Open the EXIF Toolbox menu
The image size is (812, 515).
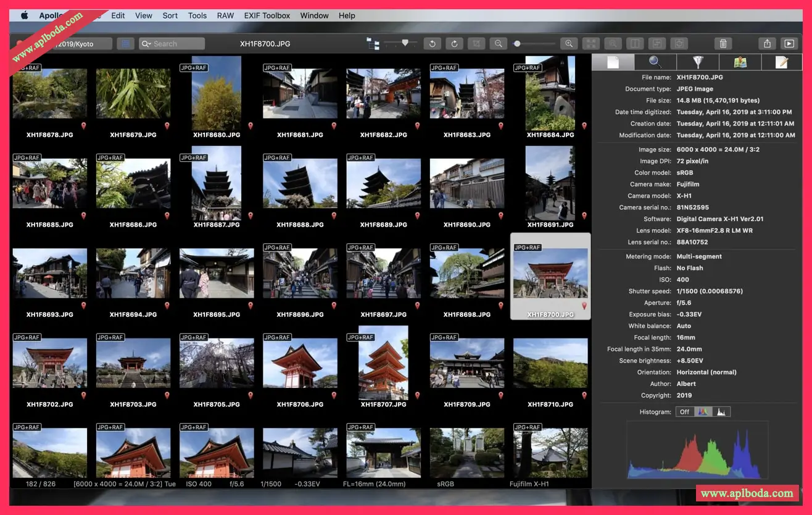click(267, 15)
